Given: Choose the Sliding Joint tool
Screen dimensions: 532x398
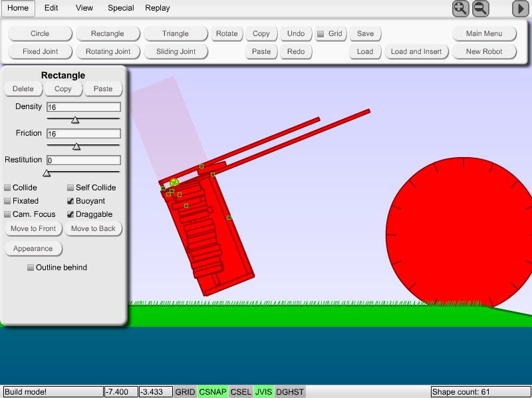Looking at the screenshot, I should pos(176,52).
